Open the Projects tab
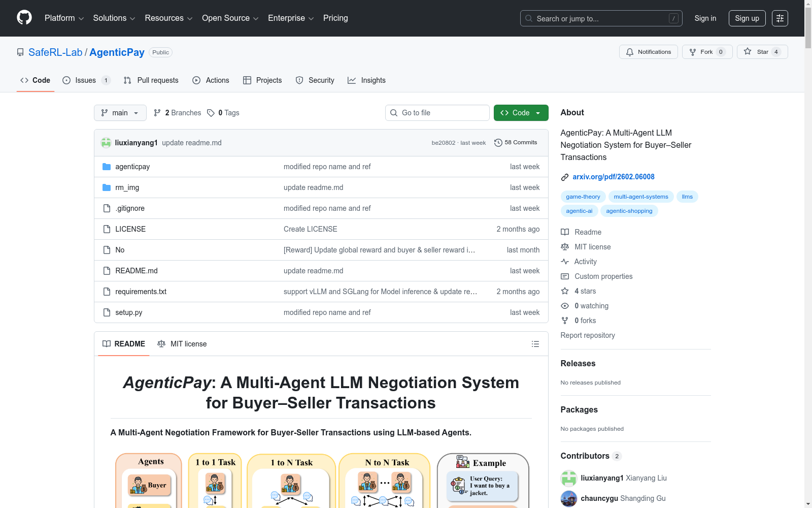812x508 pixels. coord(262,80)
